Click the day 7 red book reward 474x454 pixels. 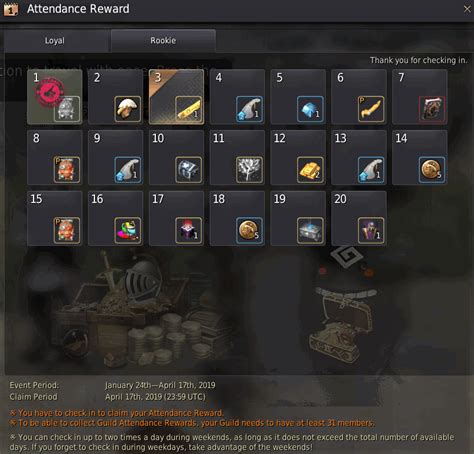(432, 109)
